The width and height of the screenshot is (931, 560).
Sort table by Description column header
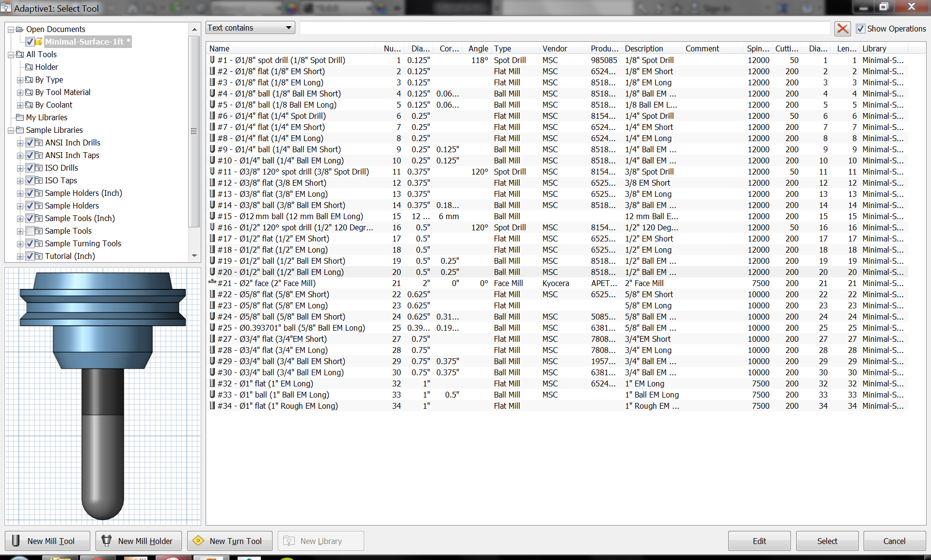coord(653,48)
